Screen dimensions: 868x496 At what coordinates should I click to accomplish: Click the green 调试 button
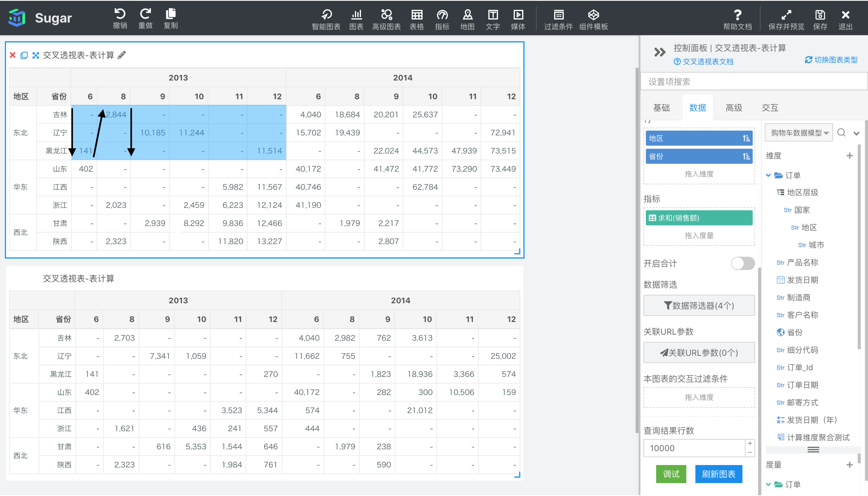point(671,474)
